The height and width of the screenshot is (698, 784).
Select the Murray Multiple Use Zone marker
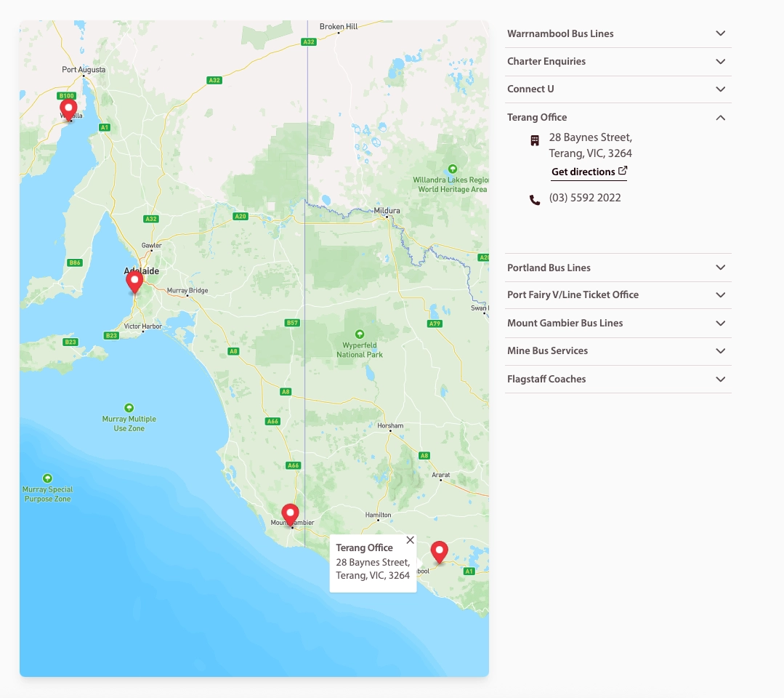click(129, 408)
